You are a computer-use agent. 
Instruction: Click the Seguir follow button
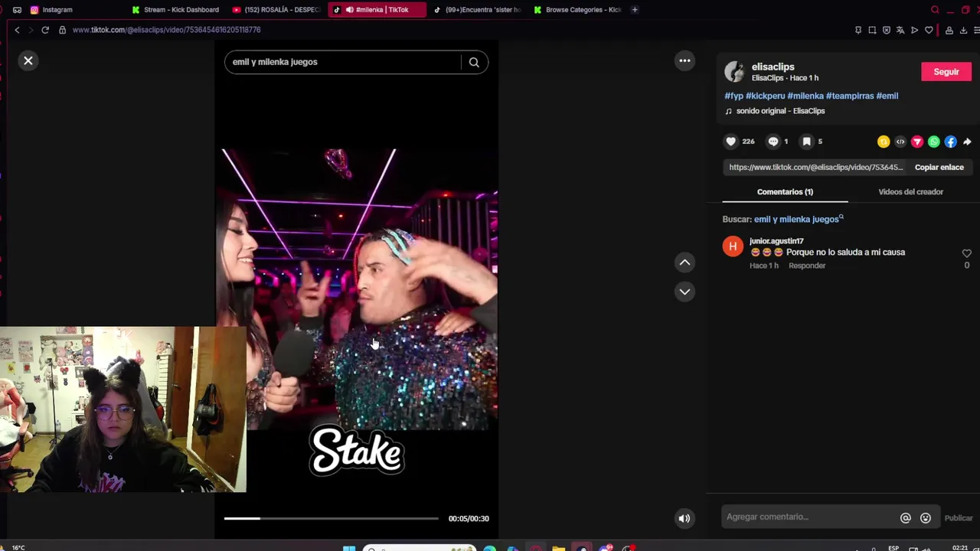[946, 72]
